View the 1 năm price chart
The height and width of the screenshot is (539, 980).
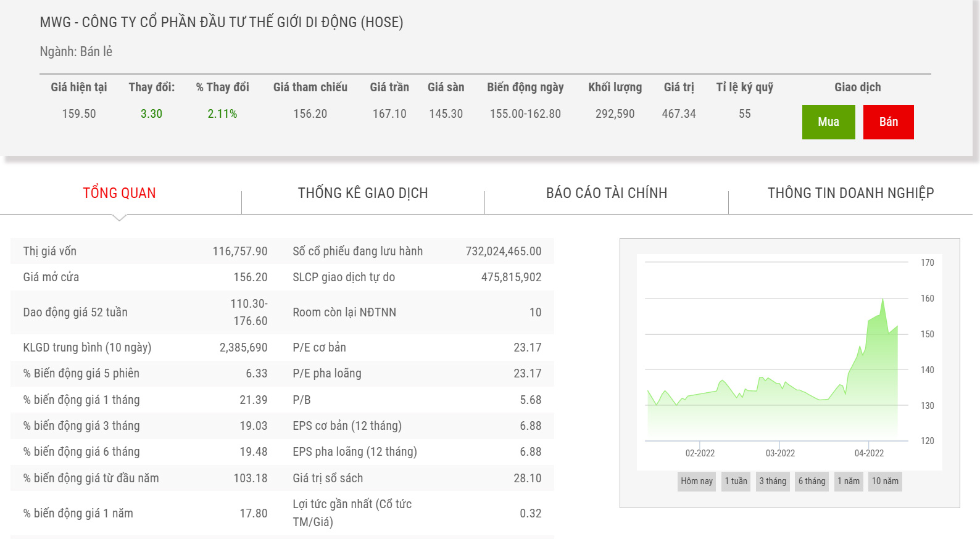tap(848, 481)
